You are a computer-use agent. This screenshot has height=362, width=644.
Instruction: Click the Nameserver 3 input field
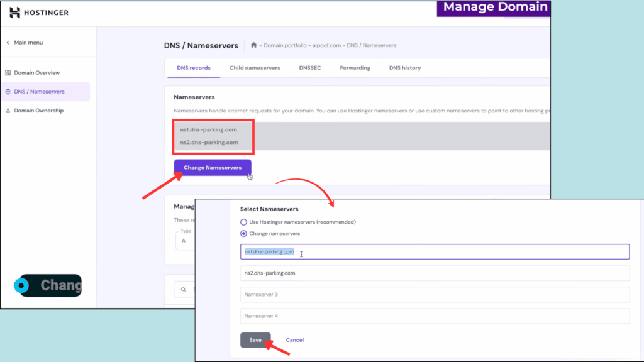click(434, 295)
